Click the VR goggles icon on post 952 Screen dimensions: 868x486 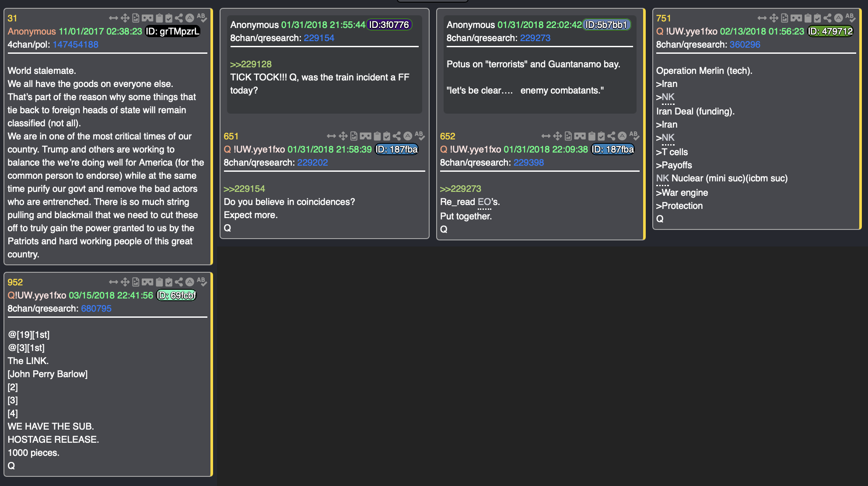(147, 282)
